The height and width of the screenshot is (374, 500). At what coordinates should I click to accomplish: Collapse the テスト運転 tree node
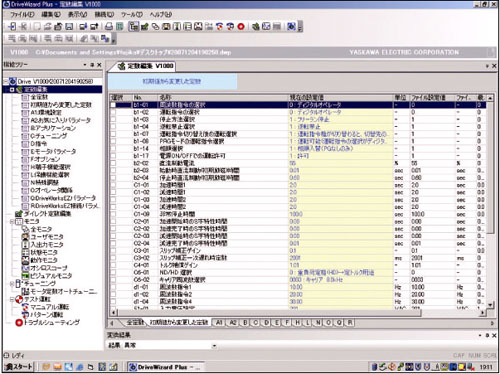pos(12,299)
